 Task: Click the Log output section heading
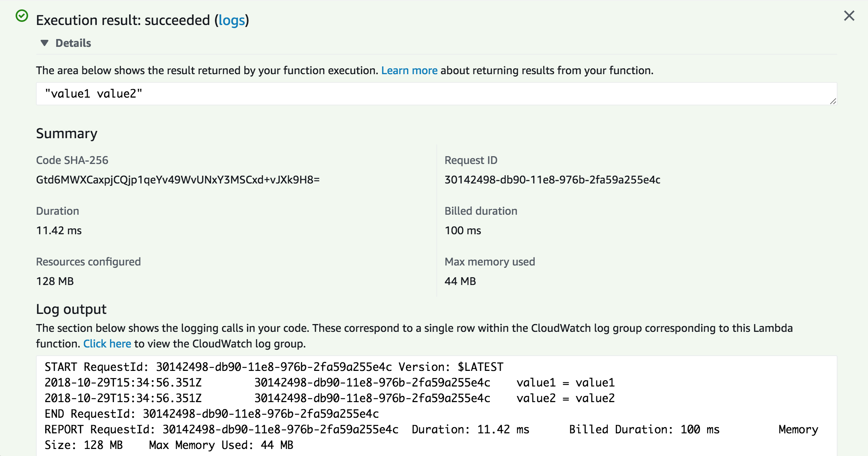(71, 309)
